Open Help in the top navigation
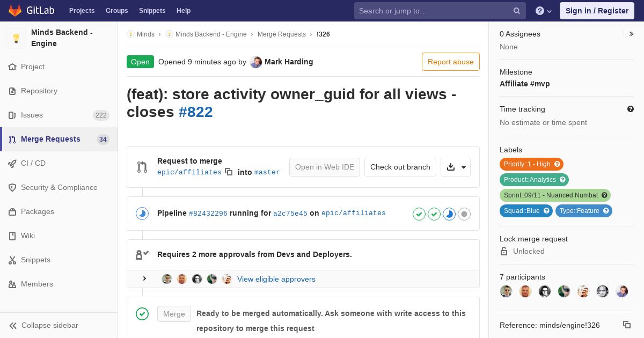The height and width of the screenshot is (338, 644). tap(184, 11)
